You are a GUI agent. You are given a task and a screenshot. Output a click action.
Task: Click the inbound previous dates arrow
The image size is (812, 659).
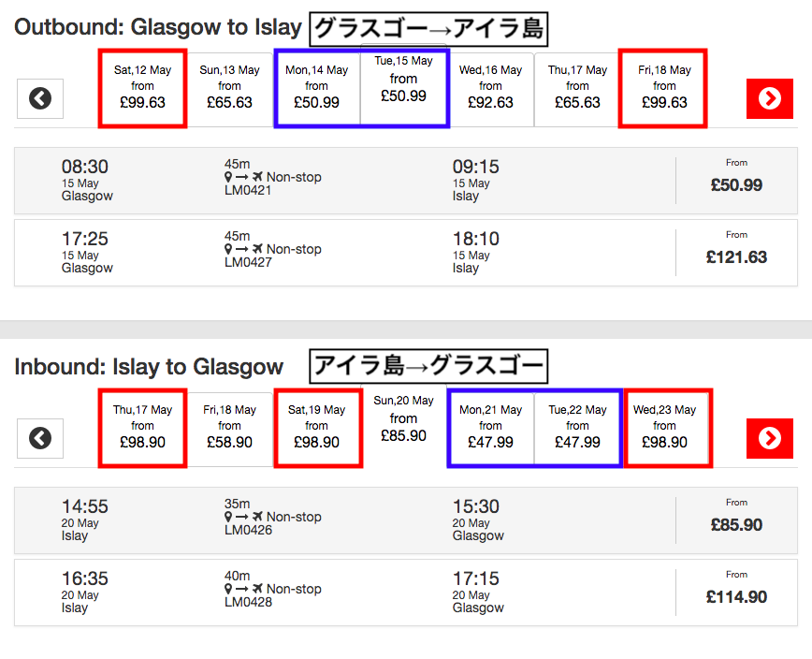[x=40, y=438]
